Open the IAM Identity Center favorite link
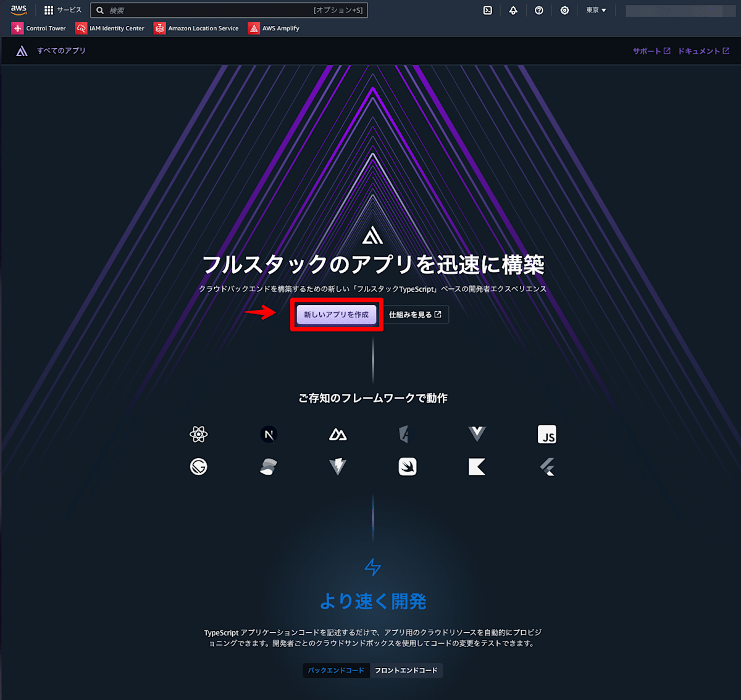This screenshot has height=700, width=741. (110, 28)
